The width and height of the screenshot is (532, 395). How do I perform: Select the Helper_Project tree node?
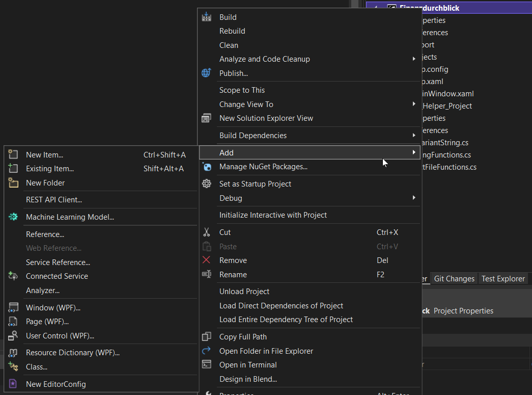[x=447, y=106]
